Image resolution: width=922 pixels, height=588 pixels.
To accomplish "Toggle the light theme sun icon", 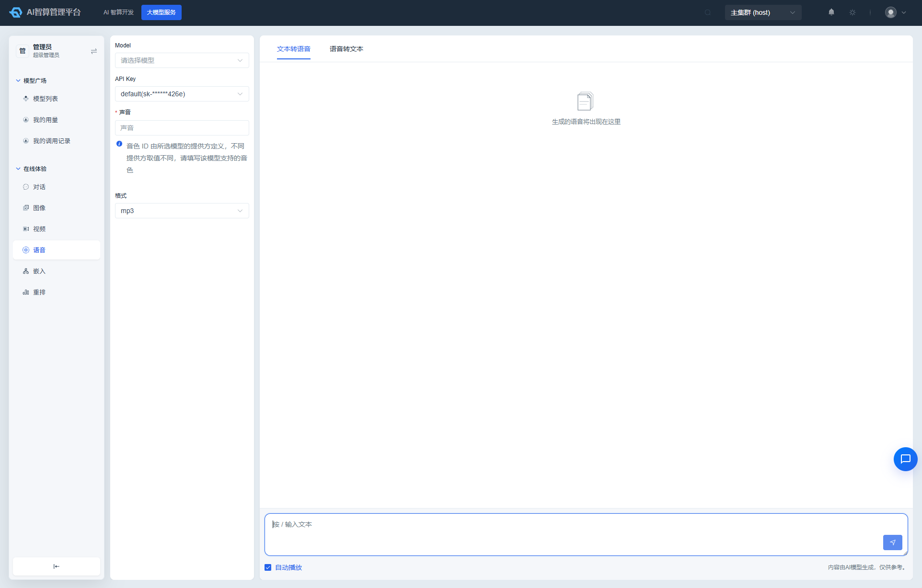I will (x=853, y=12).
